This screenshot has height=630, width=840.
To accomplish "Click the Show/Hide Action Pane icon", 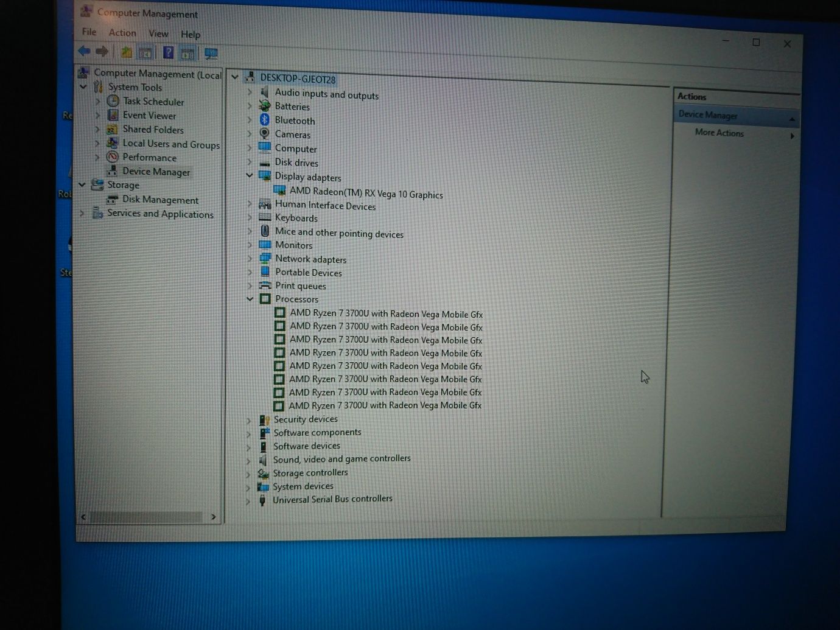I will [187, 54].
